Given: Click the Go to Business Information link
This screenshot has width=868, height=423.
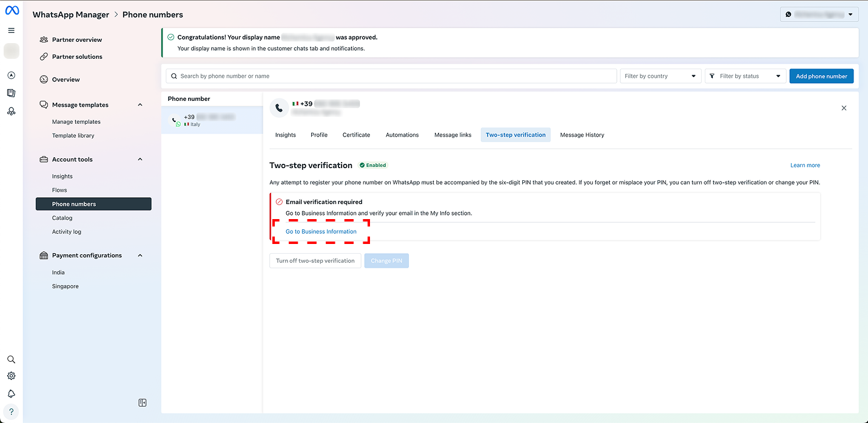Looking at the screenshot, I should point(321,232).
